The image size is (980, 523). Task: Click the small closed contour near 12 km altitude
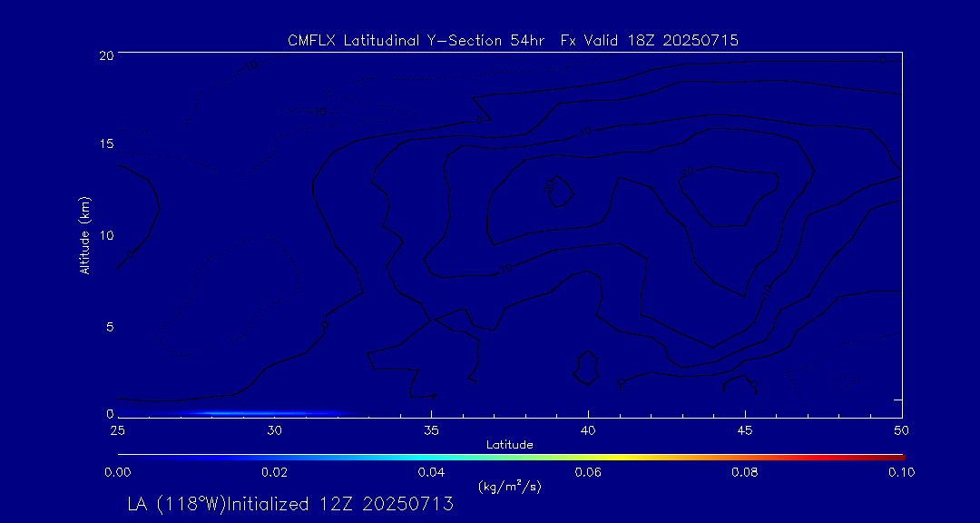click(x=559, y=191)
